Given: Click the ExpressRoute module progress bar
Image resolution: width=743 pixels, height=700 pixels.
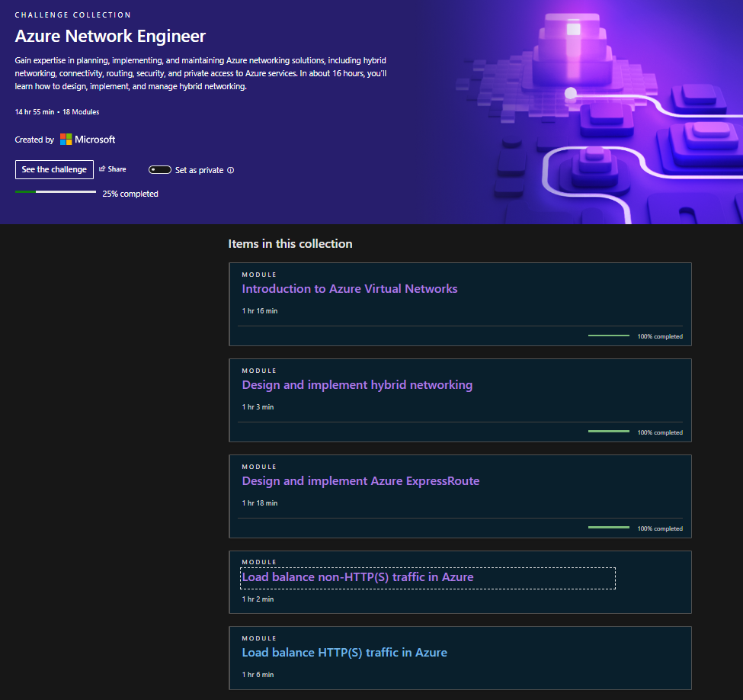Looking at the screenshot, I should click(609, 528).
